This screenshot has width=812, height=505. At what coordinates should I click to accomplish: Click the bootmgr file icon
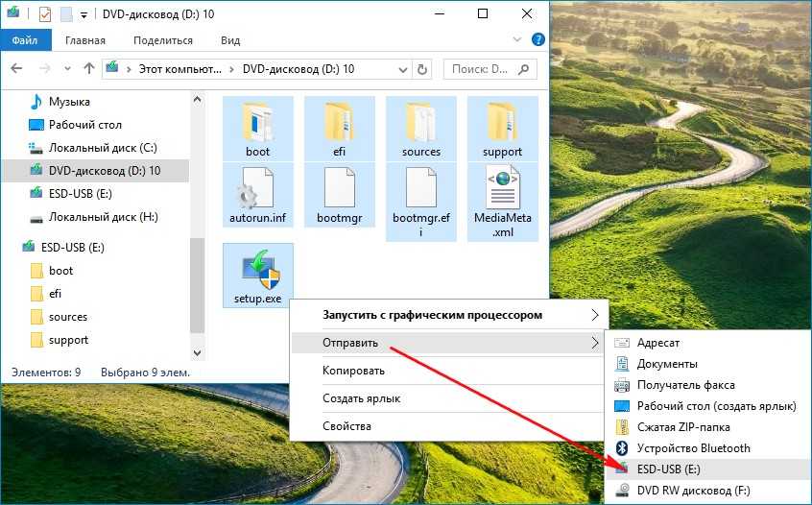pyautogui.click(x=339, y=188)
